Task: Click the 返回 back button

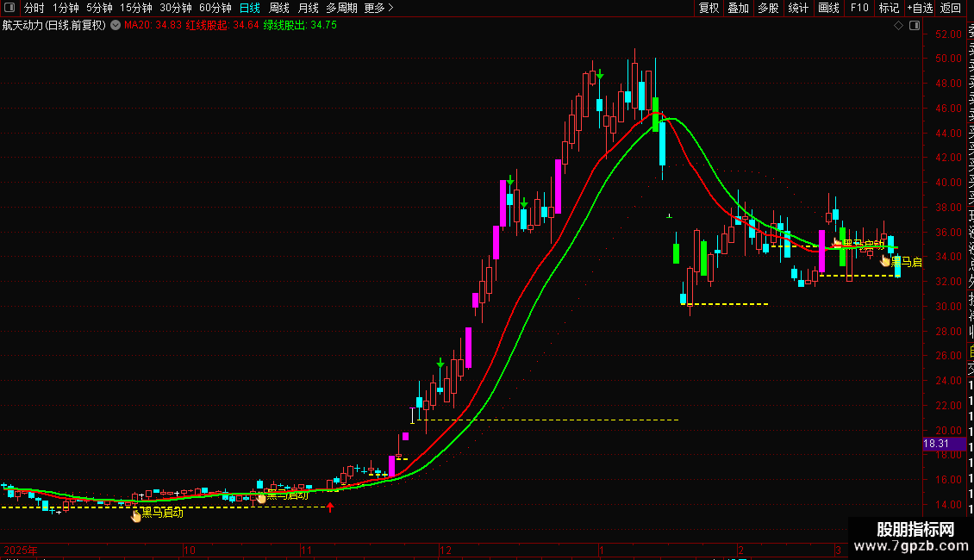Action: pos(951,8)
